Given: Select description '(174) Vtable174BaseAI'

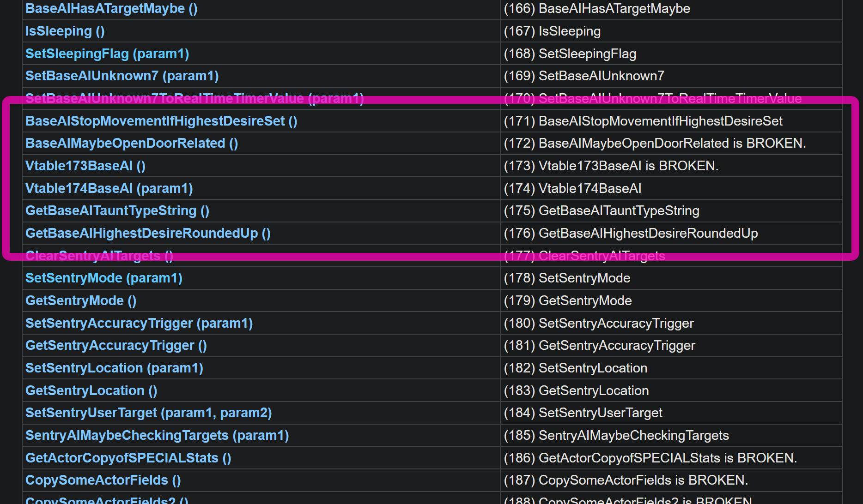Looking at the screenshot, I should pos(572,188).
